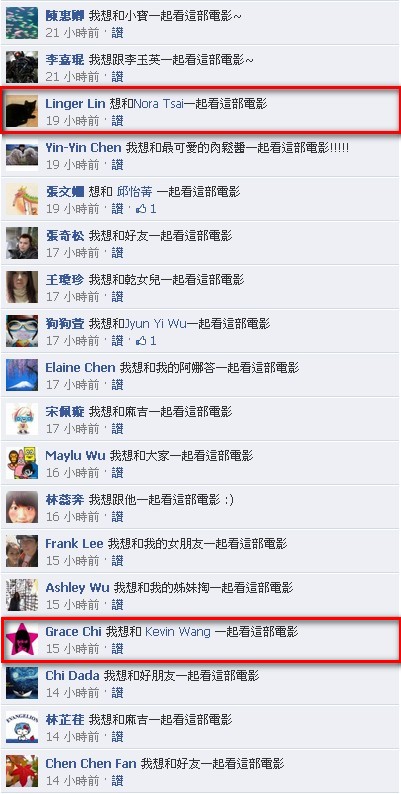Image resolution: width=401 pixels, height=794 pixels.
Task: Open Chen Chen Fan's red leaf avatar
Action: 22,772
